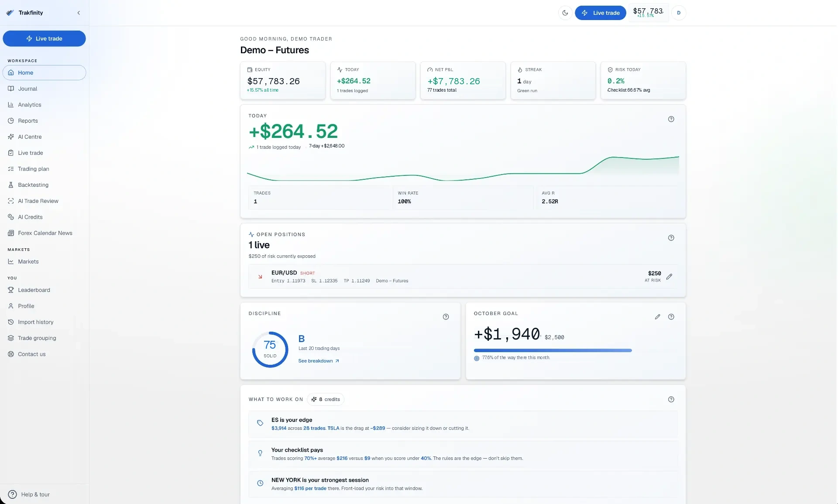Click the Live trade button in sidebar

click(x=44, y=38)
